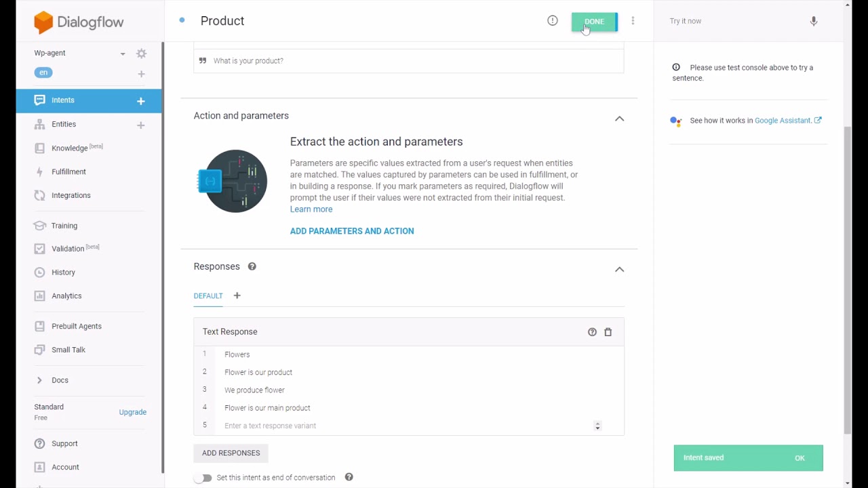The width and height of the screenshot is (868, 488).
Task: Open the three-dot menu beside DONE
Action: [632, 21]
